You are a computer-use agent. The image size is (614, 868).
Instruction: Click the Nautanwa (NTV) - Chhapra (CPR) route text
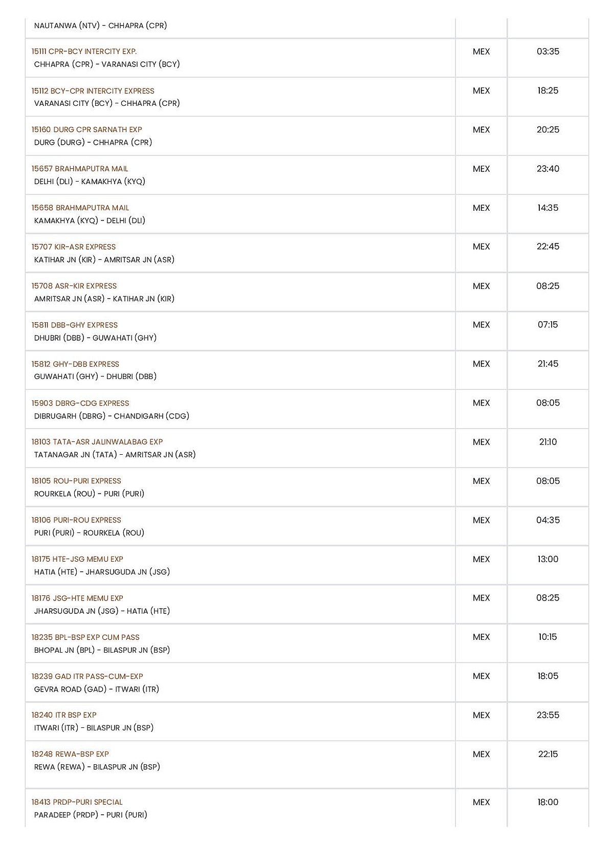pos(101,26)
